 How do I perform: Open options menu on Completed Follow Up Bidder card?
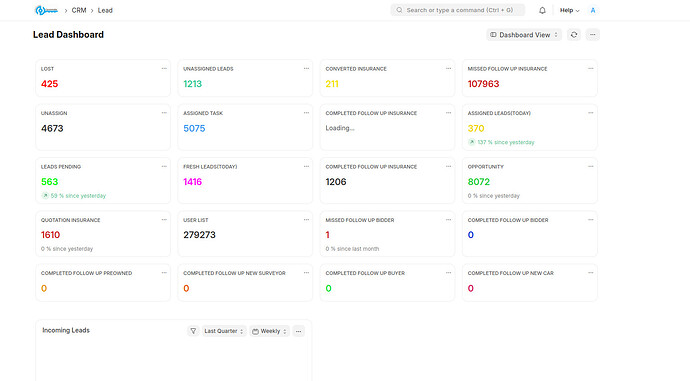point(591,220)
